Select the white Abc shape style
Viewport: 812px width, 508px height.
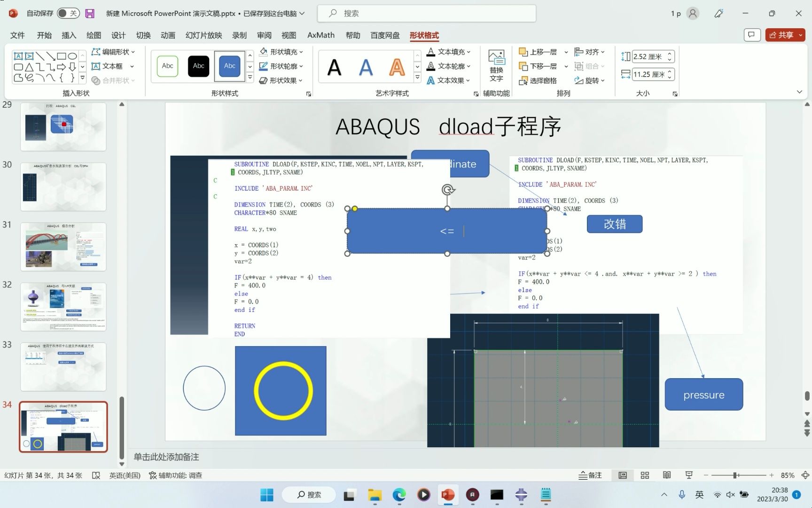(x=168, y=66)
